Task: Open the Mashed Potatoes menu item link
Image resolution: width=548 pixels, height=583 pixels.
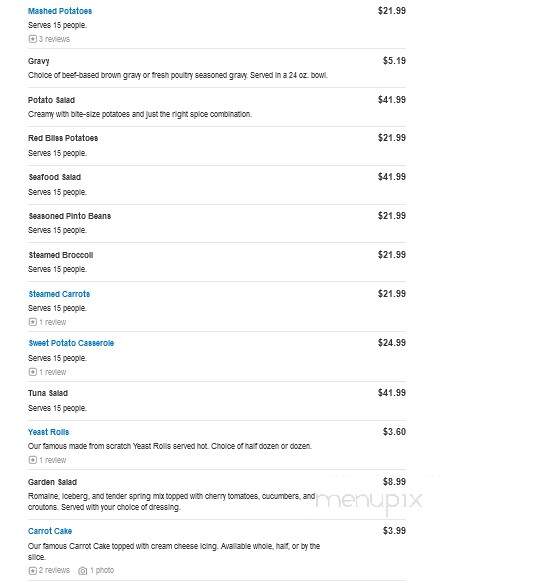Action: tap(60, 11)
